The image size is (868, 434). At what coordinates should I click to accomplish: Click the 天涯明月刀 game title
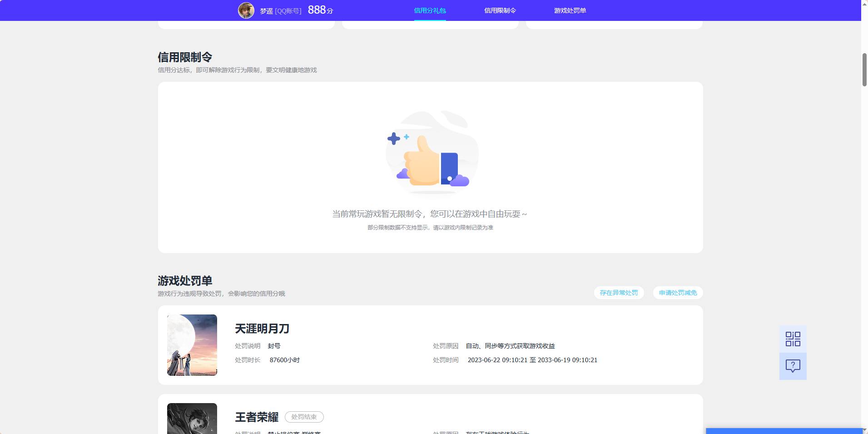tap(262, 329)
